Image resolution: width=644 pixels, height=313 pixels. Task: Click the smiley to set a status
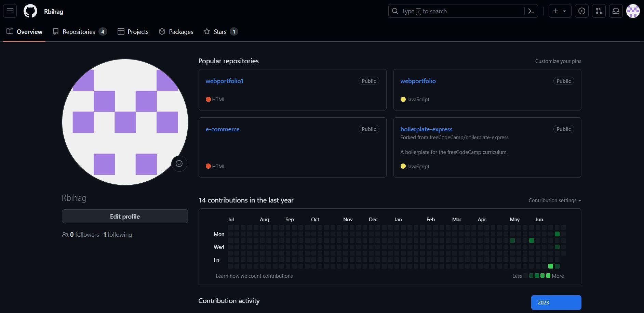(x=179, y=164)
